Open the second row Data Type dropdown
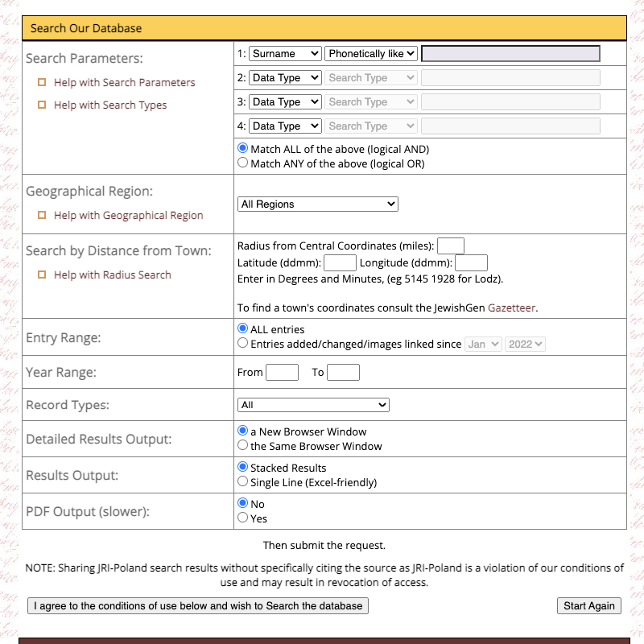The height and width of the screenshot is (644, 644). point(285,78)
